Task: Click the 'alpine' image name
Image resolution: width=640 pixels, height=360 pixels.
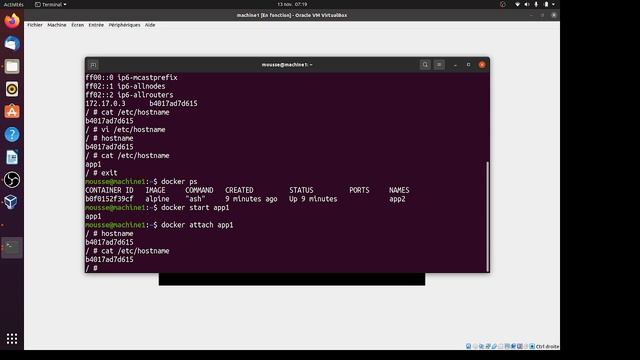Action: [157, 199]
